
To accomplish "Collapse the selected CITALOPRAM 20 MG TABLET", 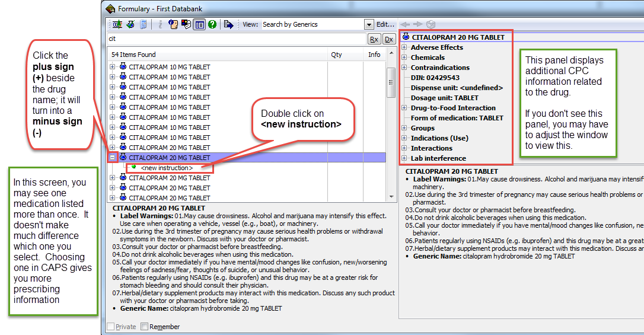I will point(113,158).
